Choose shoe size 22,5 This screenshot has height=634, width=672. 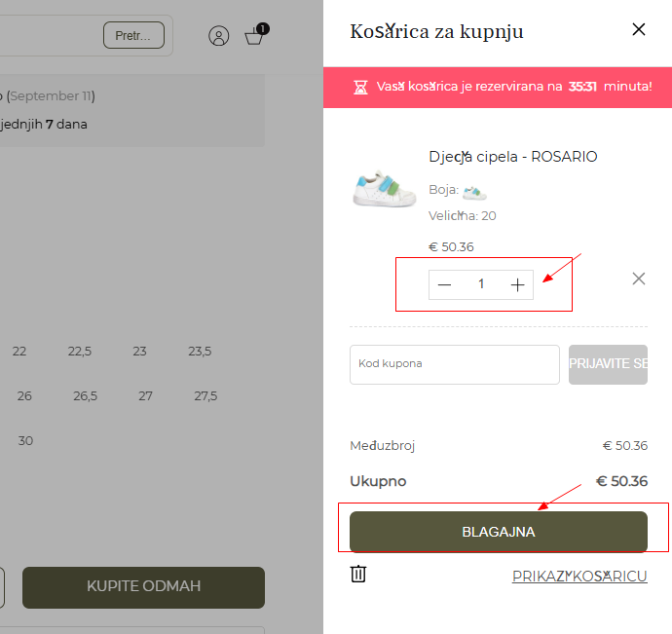coord(80,352)
